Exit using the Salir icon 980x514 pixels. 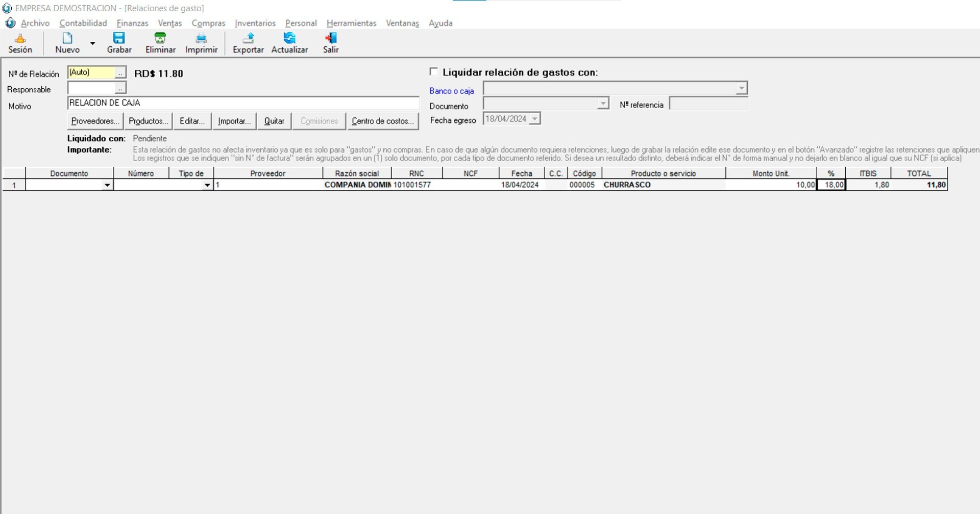point(331,39)
